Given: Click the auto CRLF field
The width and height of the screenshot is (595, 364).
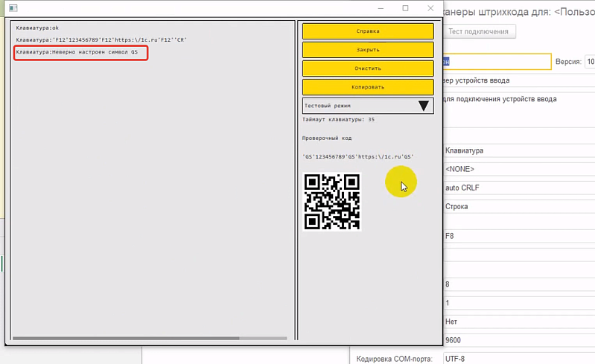Looking at the screenshot, I should pyautogui.click(x=519, y=188).
